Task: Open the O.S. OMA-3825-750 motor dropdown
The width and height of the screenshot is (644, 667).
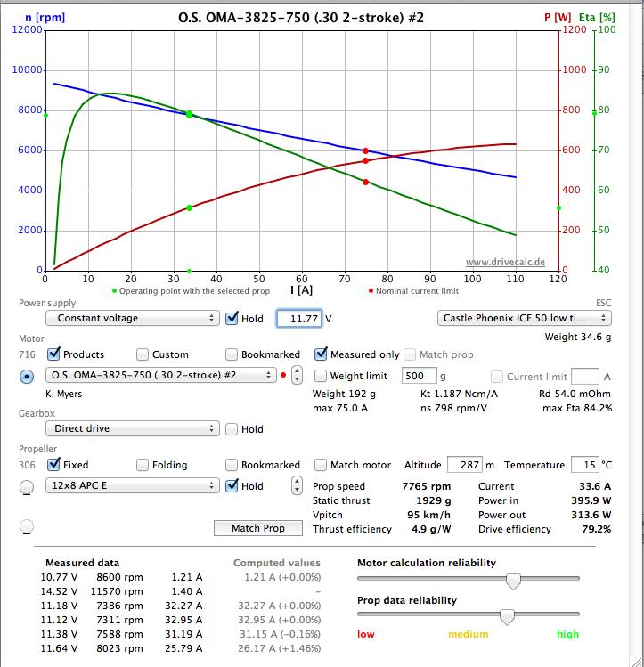Action: [x=161, y=375]
